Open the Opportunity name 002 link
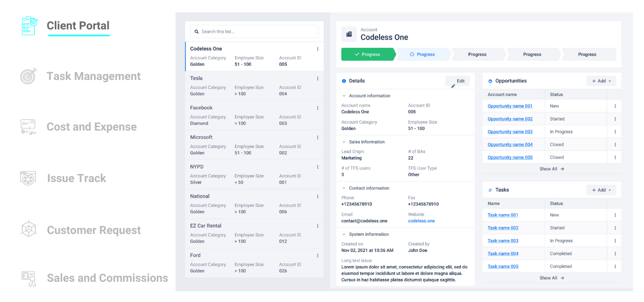The height and width of the screenshot is (302, 644). [x=510, y=119]
